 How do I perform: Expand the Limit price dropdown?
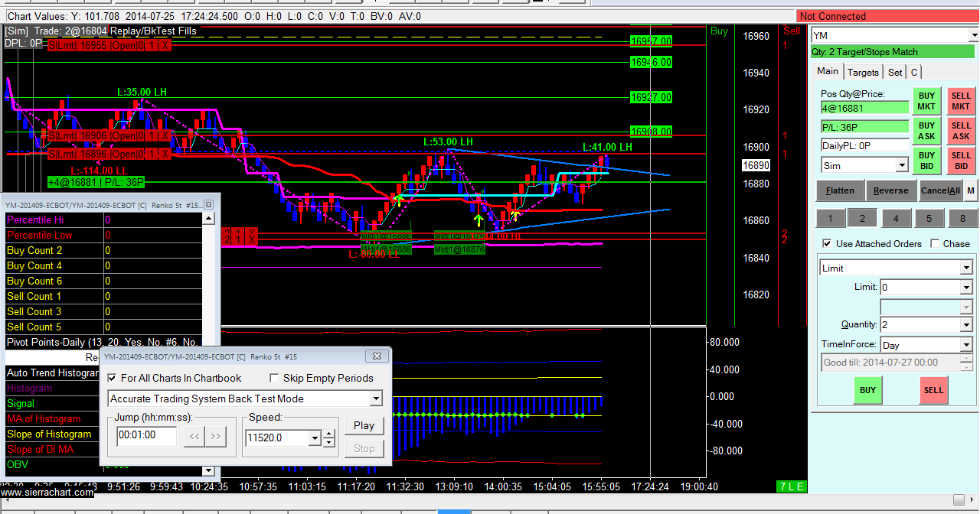point(966,288)
